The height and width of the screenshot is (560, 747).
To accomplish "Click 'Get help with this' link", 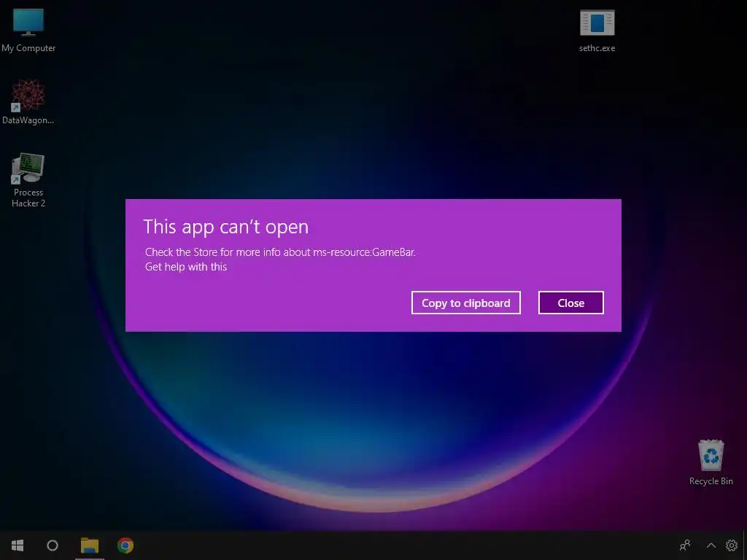I will [x=186, y=267].
